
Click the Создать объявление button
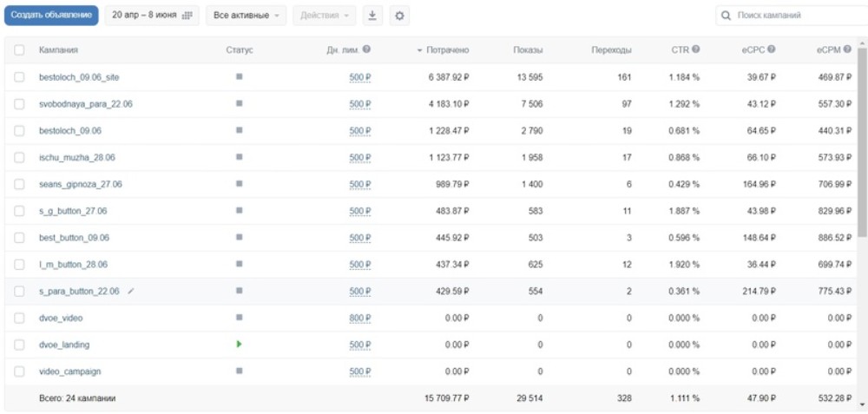pos(50,16)
